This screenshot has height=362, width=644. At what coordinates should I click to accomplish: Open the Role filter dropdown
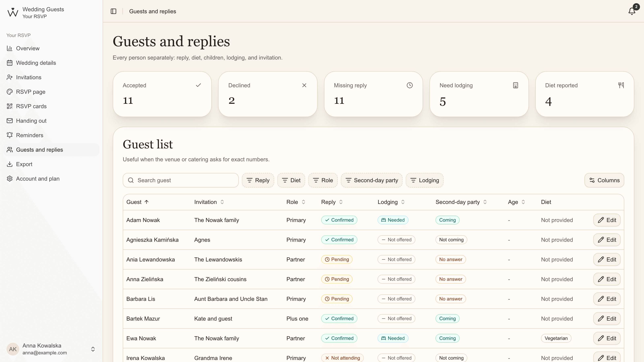pos(323,180)
